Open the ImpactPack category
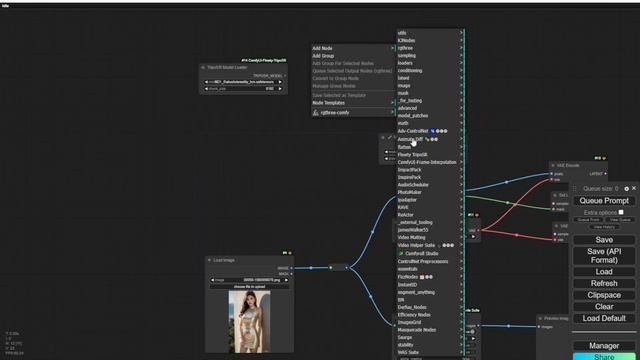This screenshot has height=360, width=640. pos(430,170)
